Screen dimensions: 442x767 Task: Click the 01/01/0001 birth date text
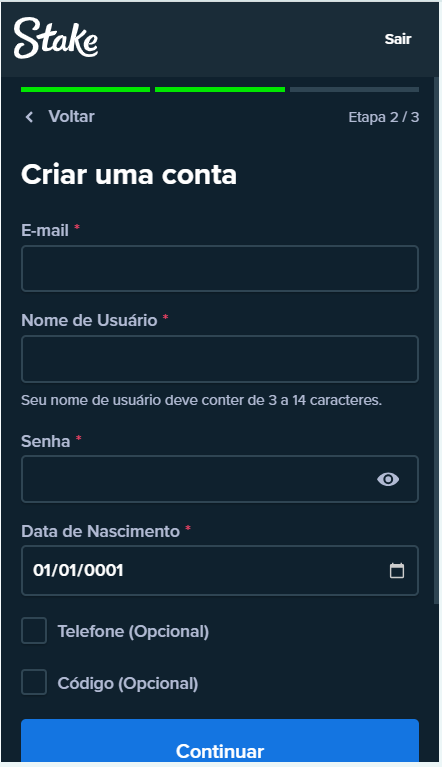(78, 570)
